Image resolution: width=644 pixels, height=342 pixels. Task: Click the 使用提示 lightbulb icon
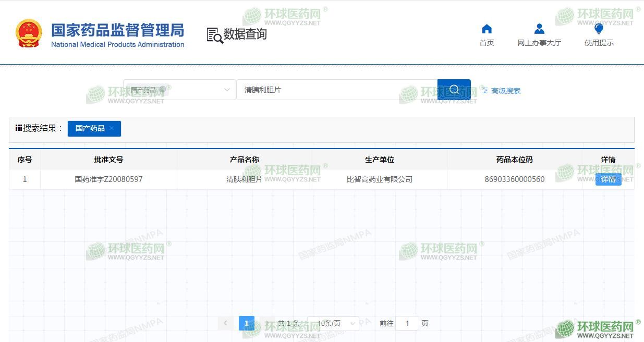tap(599, 29)
